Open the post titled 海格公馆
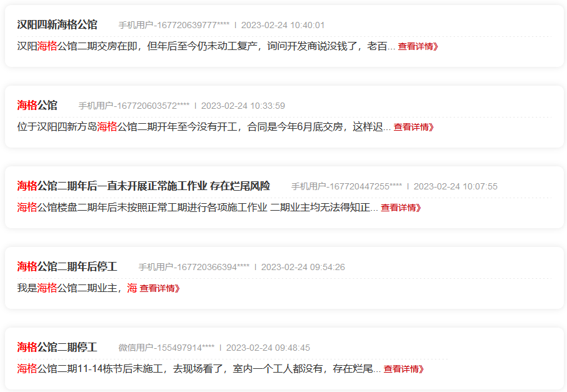This screenshot has height=392, width=567. click(x=38, y=106)
